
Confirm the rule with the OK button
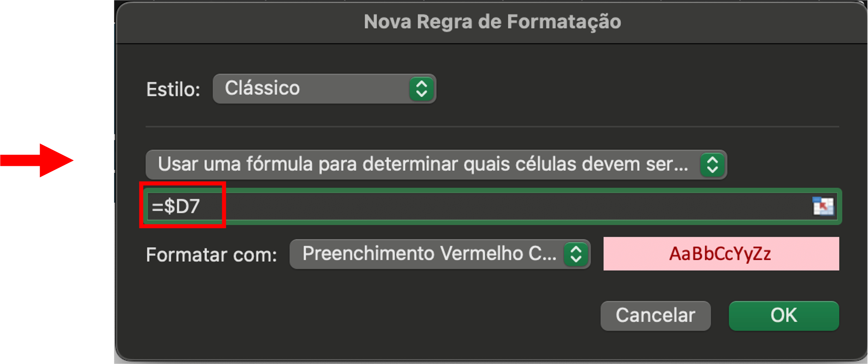tap(784, 316)
